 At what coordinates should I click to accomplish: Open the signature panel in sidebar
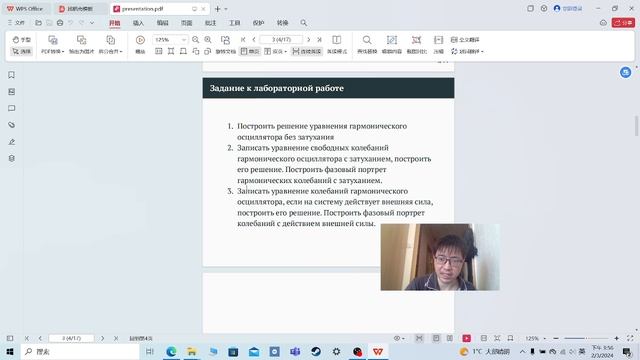(11, 142)
